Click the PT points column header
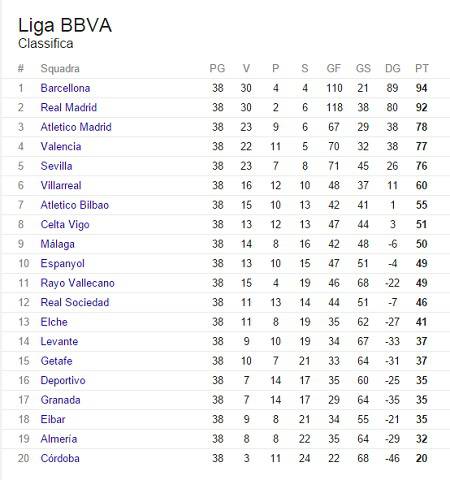This screenshot has width=450, height=480. point(422,69)
